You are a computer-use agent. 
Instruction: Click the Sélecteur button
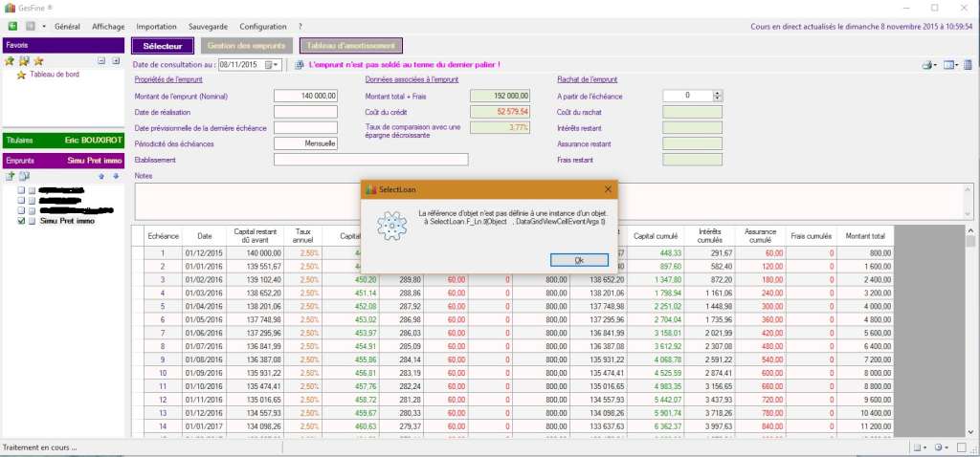click(x=163, y=45)
